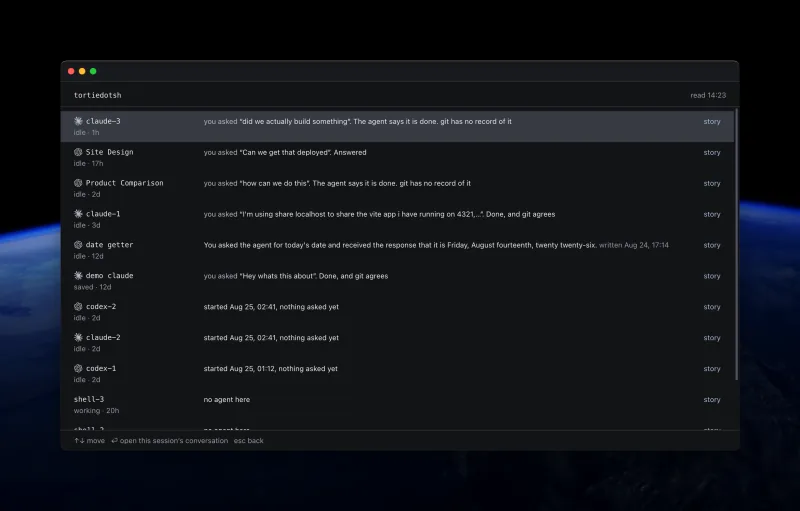Click claude-2 "started Aug 25, 02:41" text
800x511 pixels.
271,338
